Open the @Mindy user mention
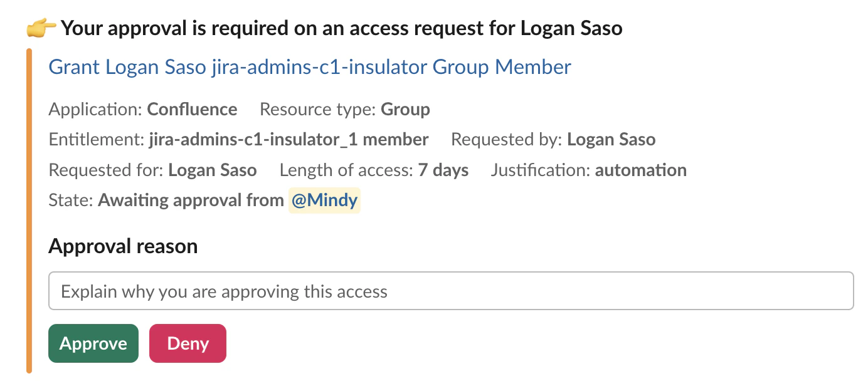The height and width of the screenshot is (391, 868). tap(324, 201)
